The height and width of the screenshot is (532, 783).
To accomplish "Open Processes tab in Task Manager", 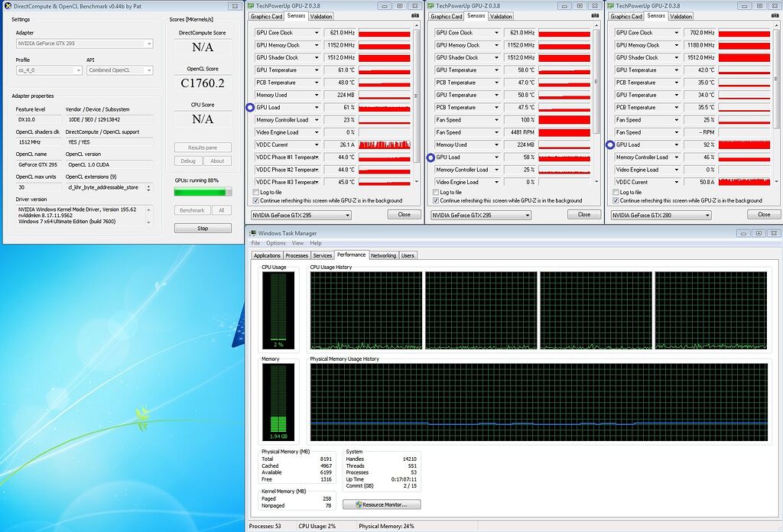I will point(297,255).
